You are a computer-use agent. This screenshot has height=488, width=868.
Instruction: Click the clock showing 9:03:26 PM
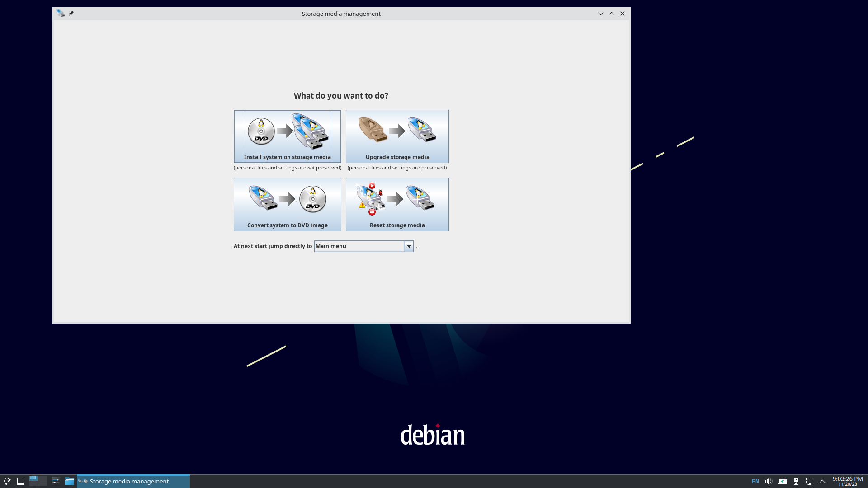848,479
